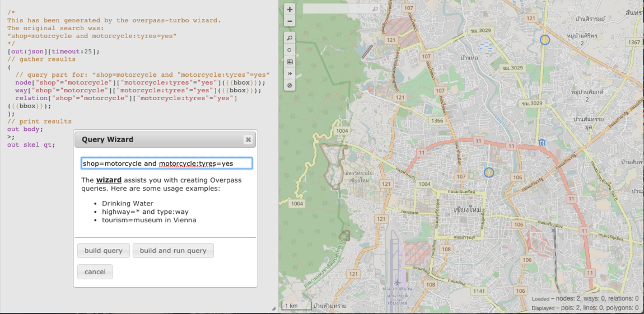Close the Query Wizard dialog

[x=248, y=139]
